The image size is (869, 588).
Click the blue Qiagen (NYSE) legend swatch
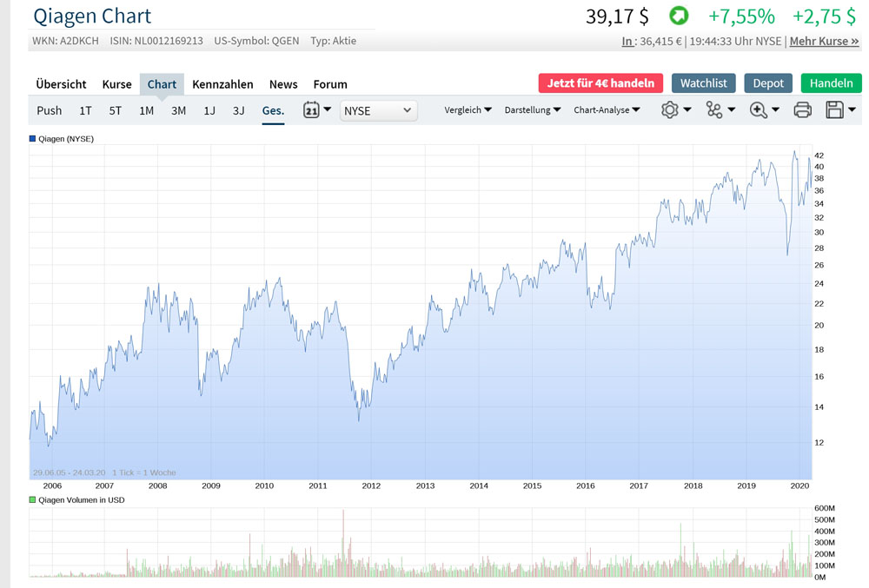[32, 139]
